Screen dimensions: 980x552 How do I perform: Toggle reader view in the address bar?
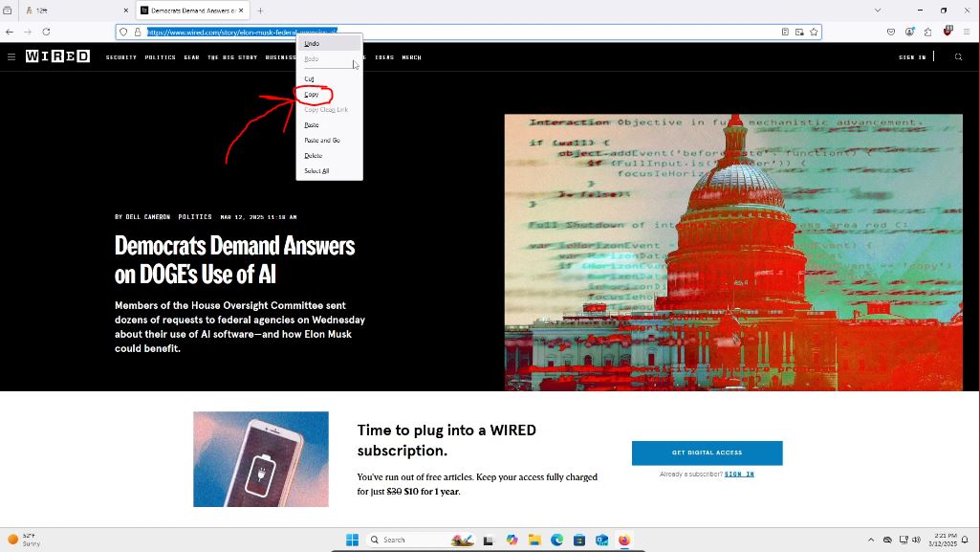coord(785,32)
